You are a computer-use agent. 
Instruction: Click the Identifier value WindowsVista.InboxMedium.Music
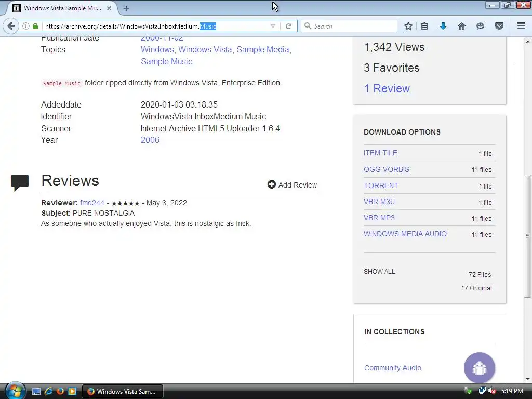point(203,116)
